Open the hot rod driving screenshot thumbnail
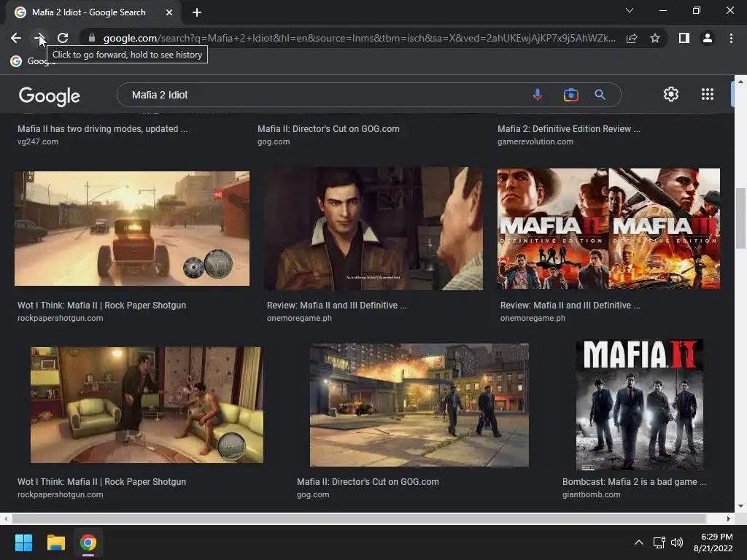This screenshot has width=747, height=560. pyautogui.click(x=132, y=228)
